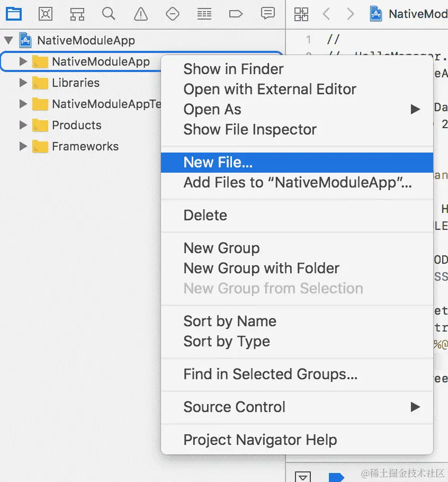Select the NativeModuleApp project root row
This screenshot has width=448, height=482.
click(x=142, y=40)
